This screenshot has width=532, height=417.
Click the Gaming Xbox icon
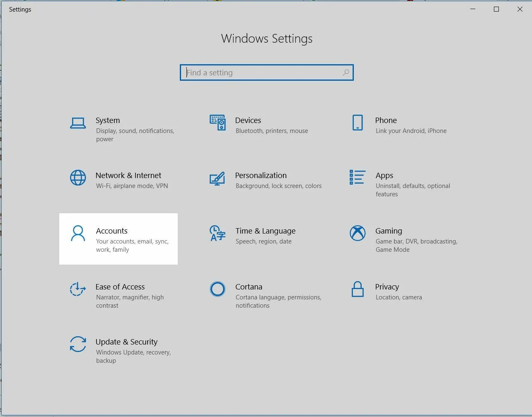358,233
